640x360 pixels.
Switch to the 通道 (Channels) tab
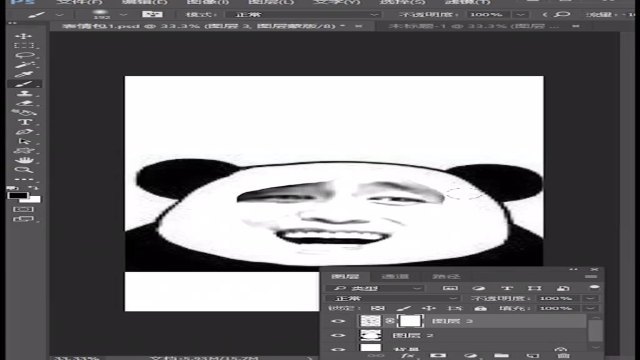[395, 276]
